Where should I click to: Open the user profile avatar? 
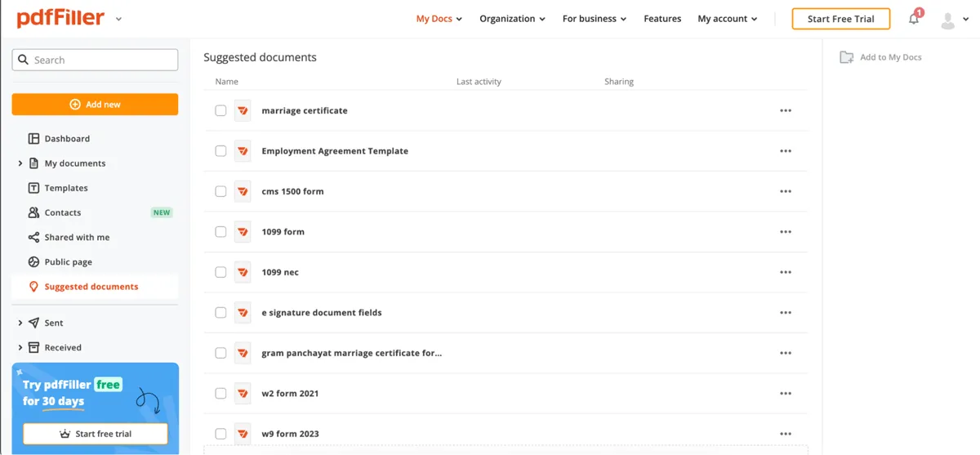tap(948, 20)
